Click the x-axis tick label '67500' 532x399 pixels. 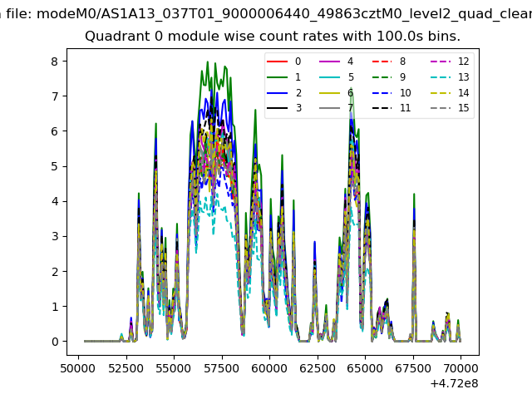pyautogui.click(x=413, y=368)
